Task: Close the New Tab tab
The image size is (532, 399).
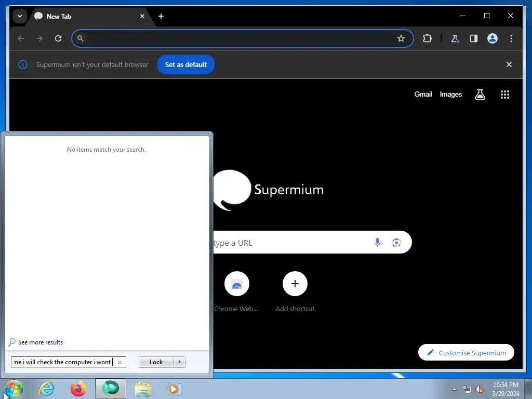Action: tap(142, 16)
